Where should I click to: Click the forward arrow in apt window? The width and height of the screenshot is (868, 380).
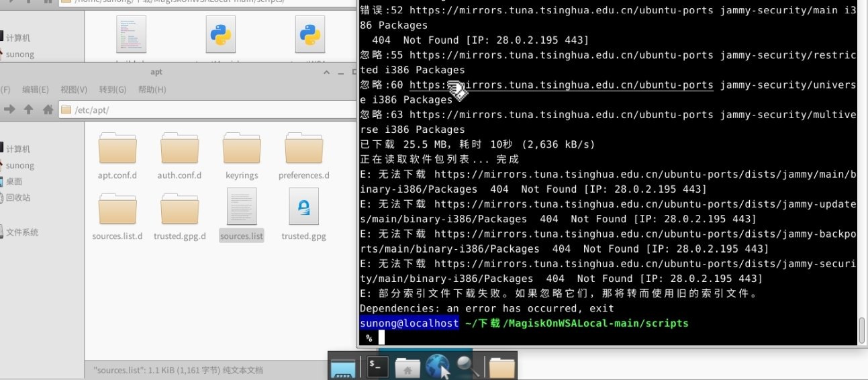point(9,109)
